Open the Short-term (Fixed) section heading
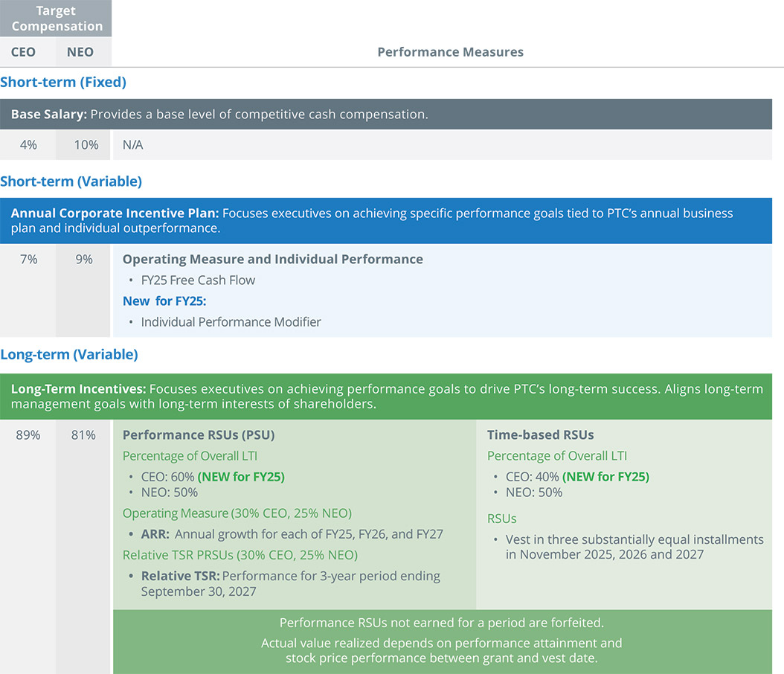This screenshot has height=674, width=784. (63, 82)
